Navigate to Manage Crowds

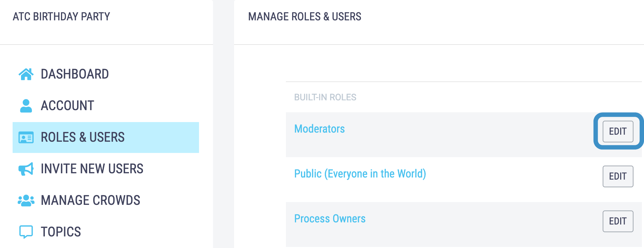(x=106, y=200)
